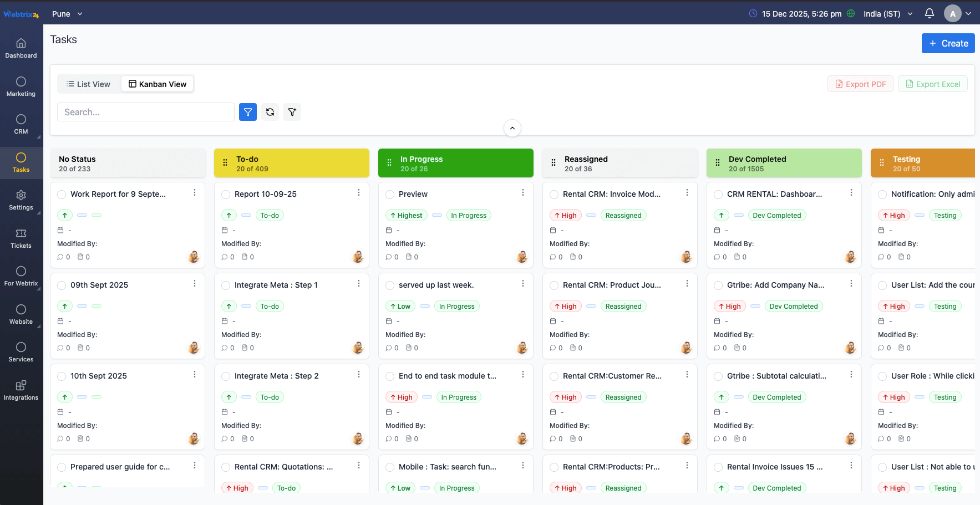Viewport: 980px width, 505px height.
Task: Check the Report 10-09-25 task circle
Action: pyautogui.click(x=226, y=195)
